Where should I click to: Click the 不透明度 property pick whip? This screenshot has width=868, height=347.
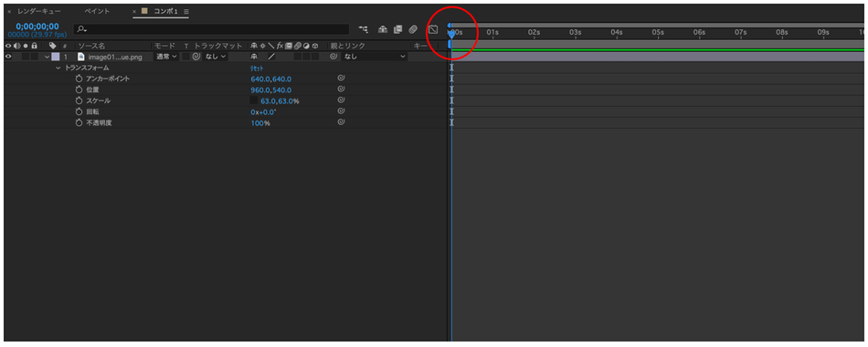341,122
